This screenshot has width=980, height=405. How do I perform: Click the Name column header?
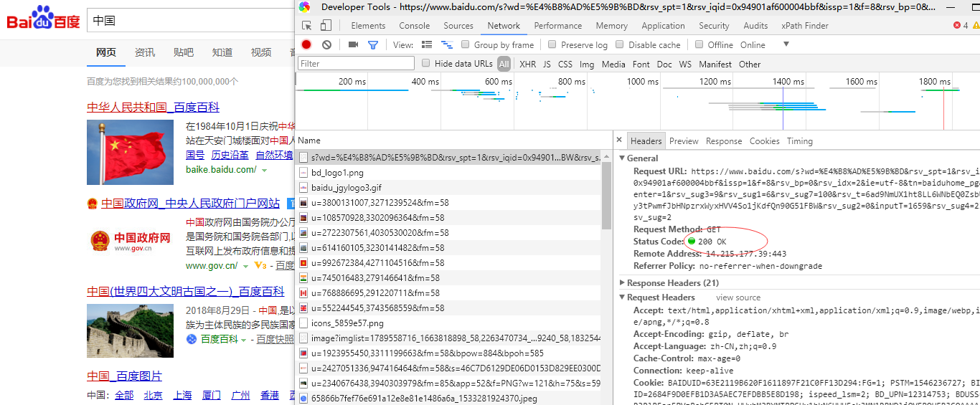[309, 140]
